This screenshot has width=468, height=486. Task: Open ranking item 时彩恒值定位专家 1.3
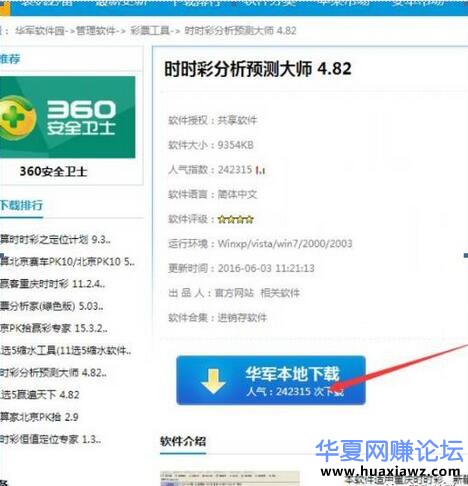click(50, 439)
